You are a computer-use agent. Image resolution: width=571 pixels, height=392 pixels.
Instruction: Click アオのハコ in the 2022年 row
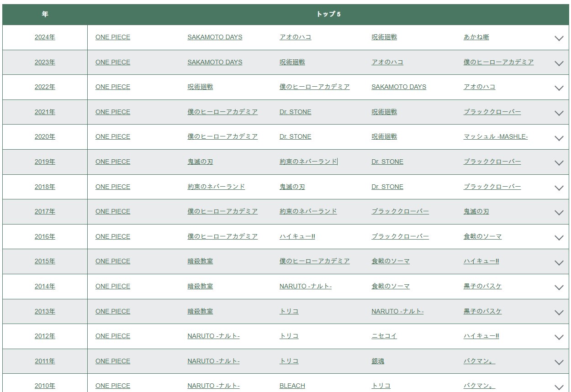tap(480, 87)
